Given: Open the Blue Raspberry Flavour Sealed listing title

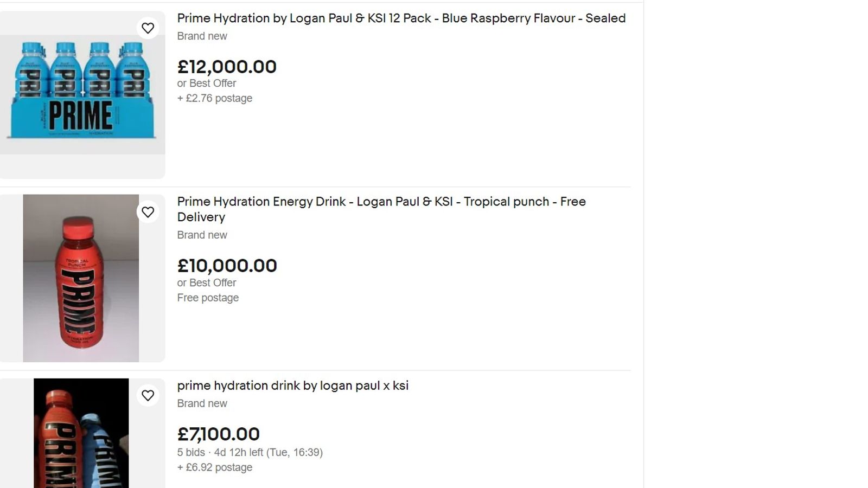Looking at the screenshot, I should pyautogui.click(x=401, y=18).
